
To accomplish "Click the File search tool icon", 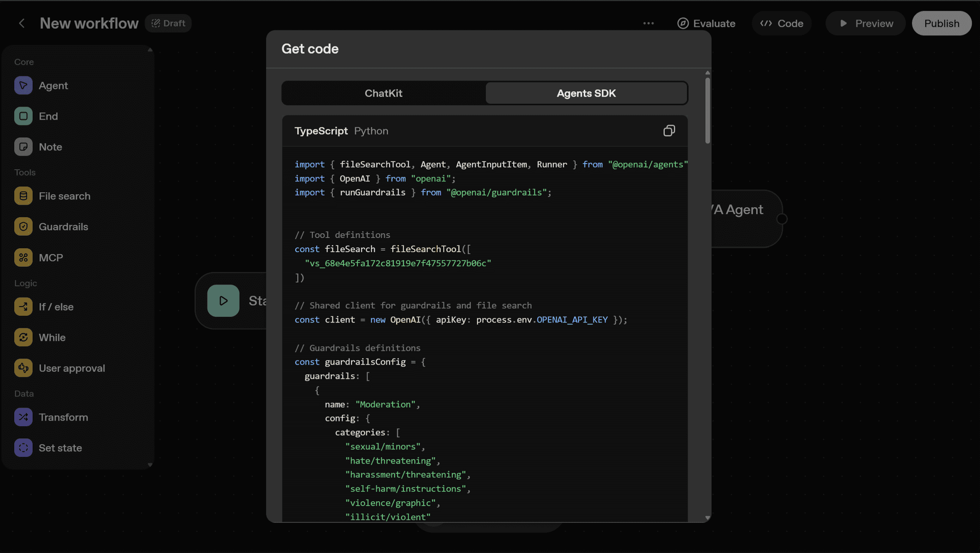I will 23,196.
